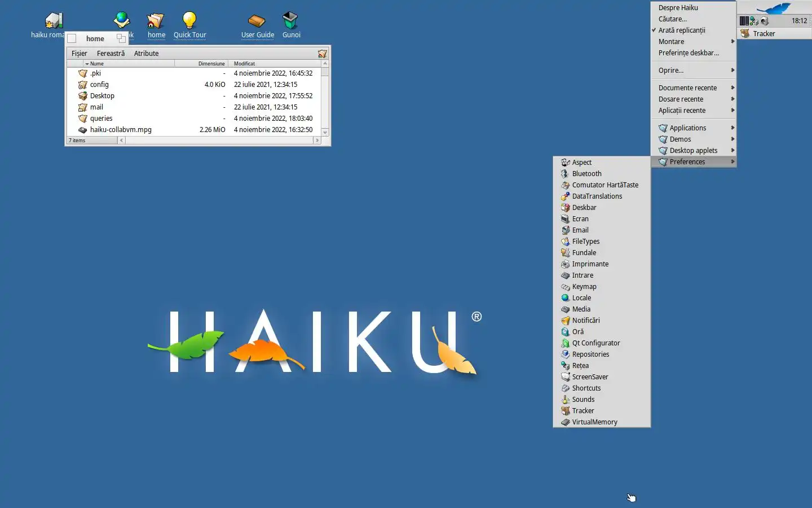Image resolution: width=812 pixels, height=508 pixels.
Task: Select the haiku-collabvm.mpg file
Action: tap(195, 130)
